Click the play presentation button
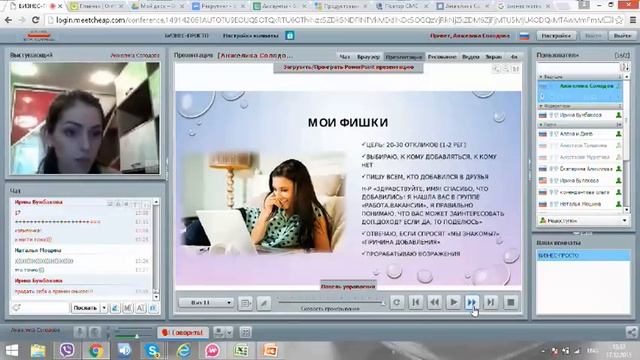 (x=453, y=302)
